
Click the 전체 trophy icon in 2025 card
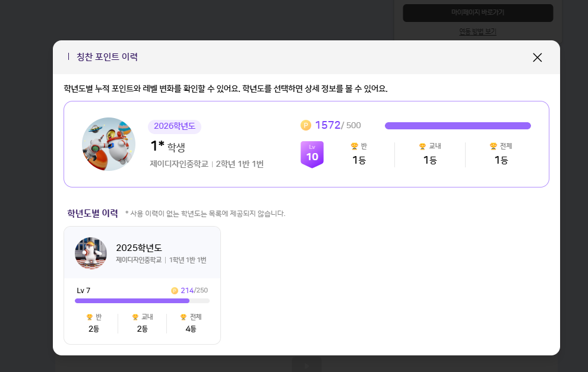pos(184,317)
